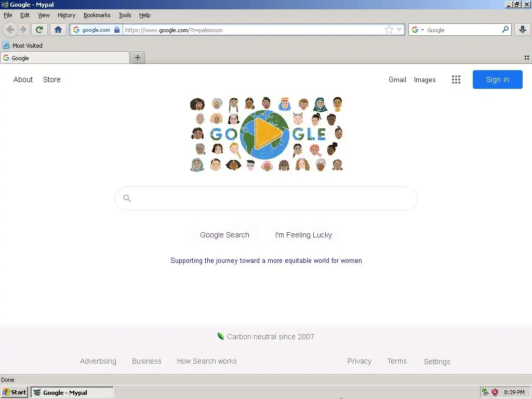
Task: Click the search magnifier inside Google search box
Action: pyautogui.click(x=127, y=198)
